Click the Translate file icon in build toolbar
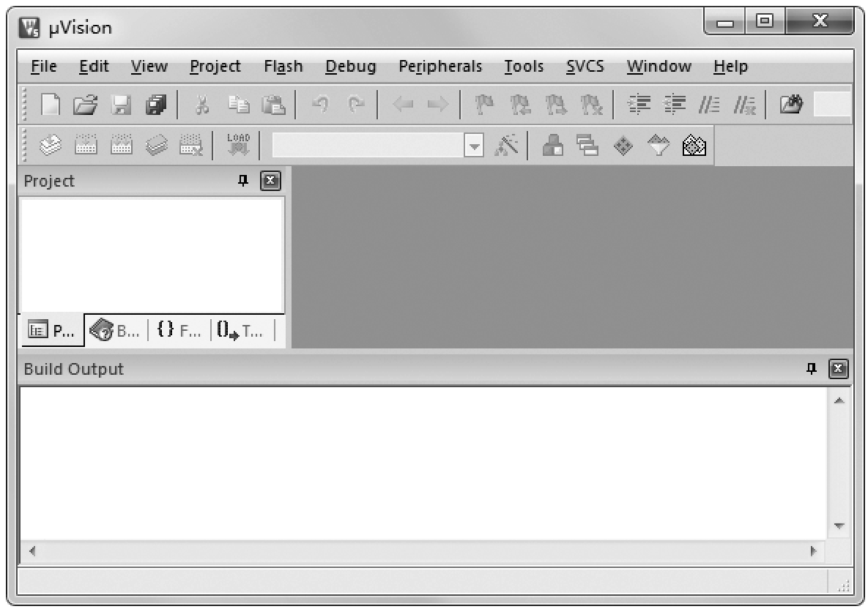This screenshot has width=868, height=609. (x=51, y=146)
